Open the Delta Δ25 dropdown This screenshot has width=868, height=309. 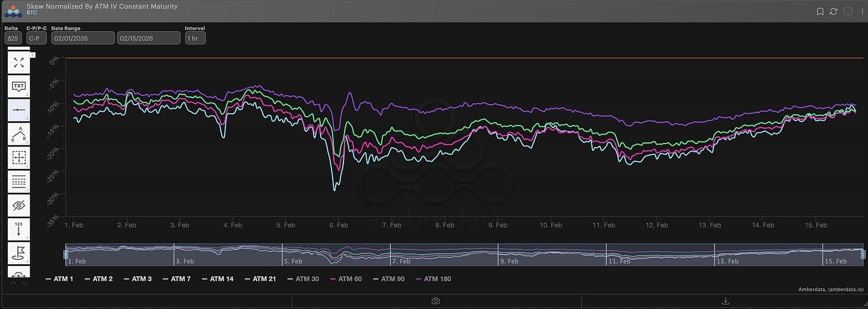12,38
